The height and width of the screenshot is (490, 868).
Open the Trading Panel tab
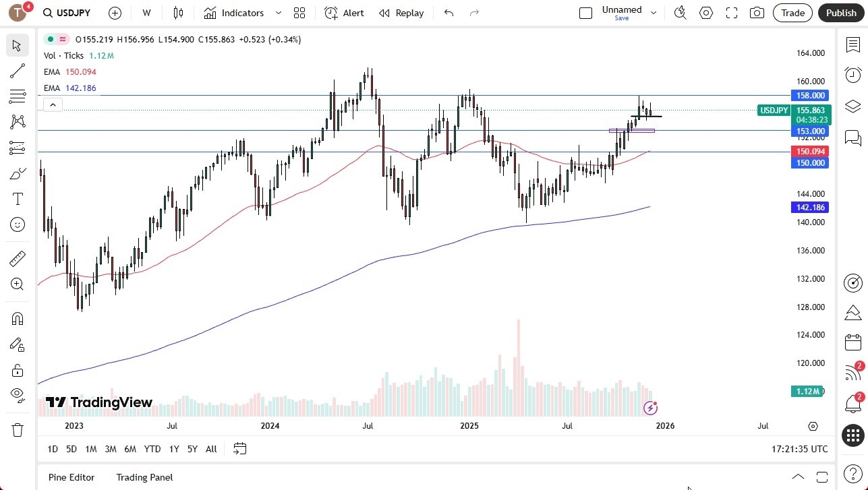coord(144,477)
